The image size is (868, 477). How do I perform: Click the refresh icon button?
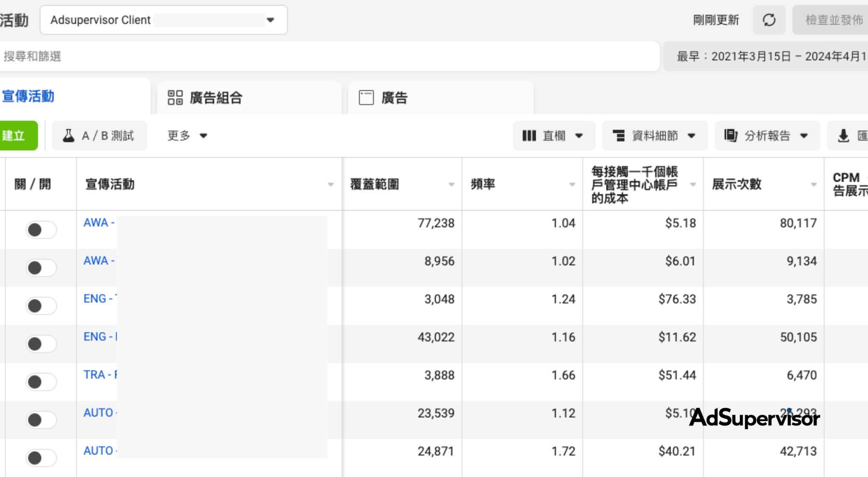point(769,20)
